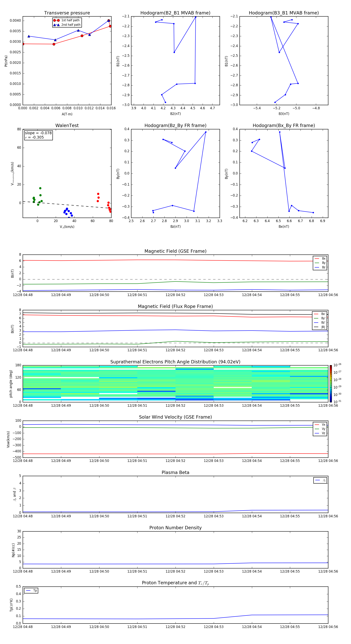This screenshot has width=351, height=644.
Task: Click the 'Magnetic Field (GSE Frame)' title
Action: click(x=175, y=251)
